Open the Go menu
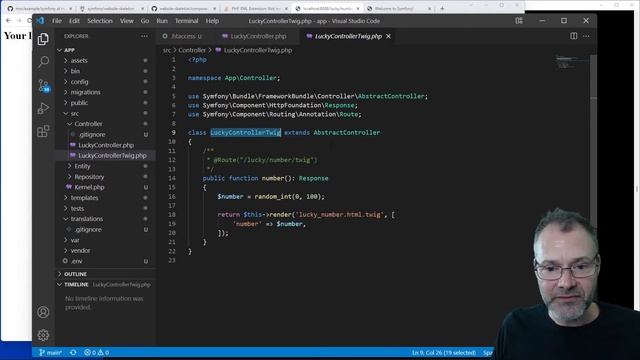640x360 pixels. pyautogui.click(x=145, y=21)
